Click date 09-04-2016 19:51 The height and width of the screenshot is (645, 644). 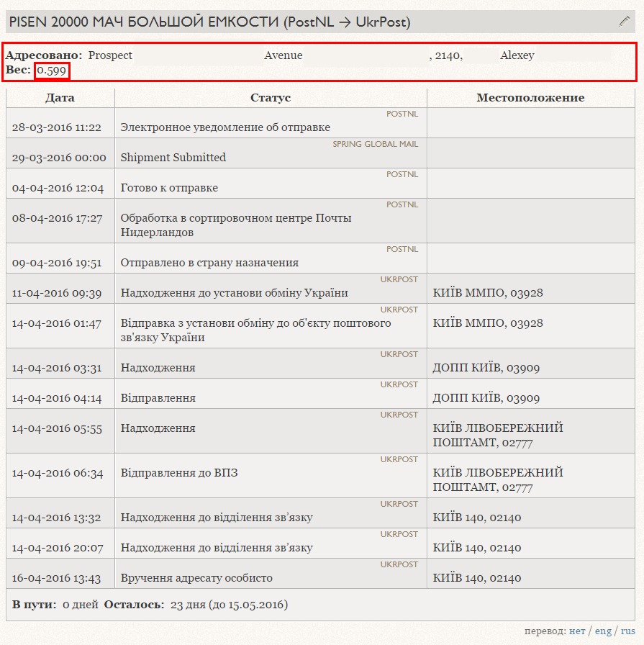[x=57, y=263]
